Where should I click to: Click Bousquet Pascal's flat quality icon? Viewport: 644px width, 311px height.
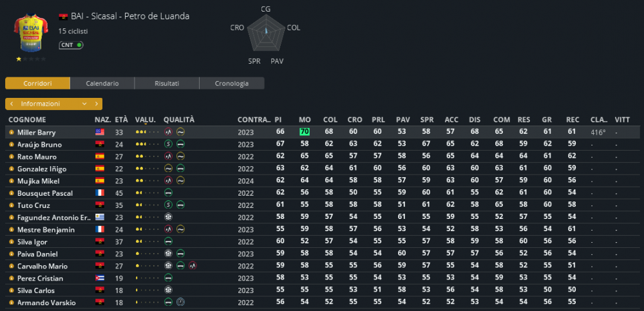168,193
